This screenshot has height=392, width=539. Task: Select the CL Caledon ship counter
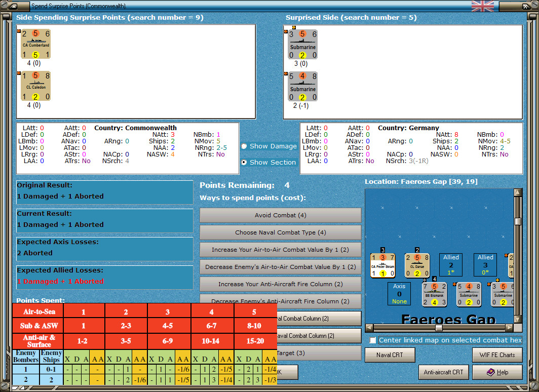coord(36,86)
